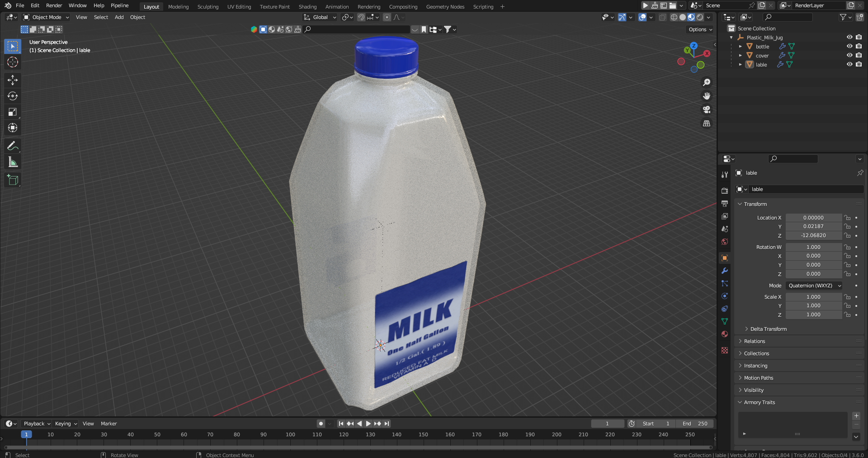The height and width of the screenshot is (458, 868).
Task: Open the View Layer properties tab
Action: point(725,216)
